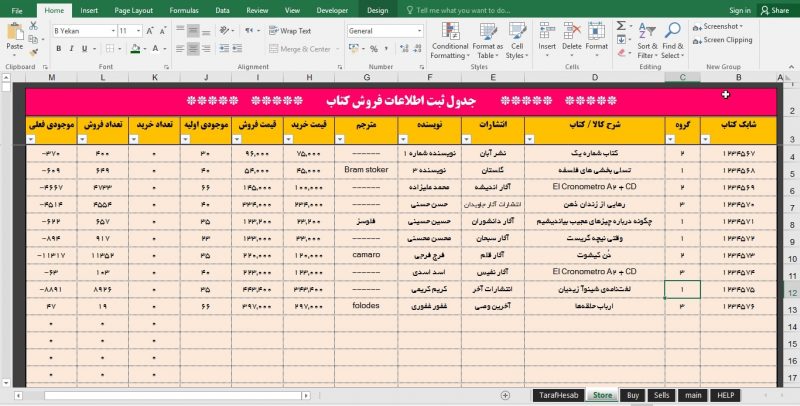Toggle Wrap Text

[290, 31]
